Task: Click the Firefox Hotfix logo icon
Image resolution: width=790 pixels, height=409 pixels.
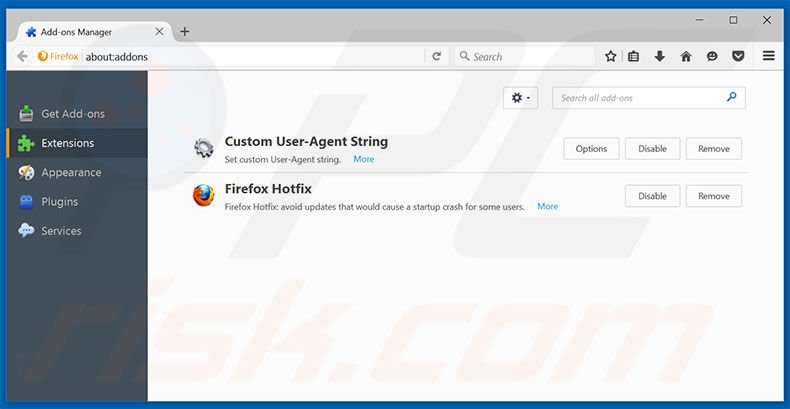Action: pos(204,195)
